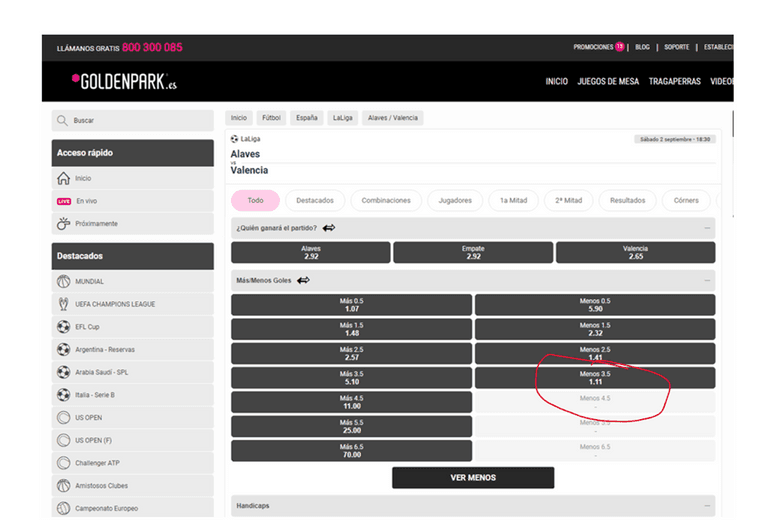Click the Buscar search field
760x530 pixels.
click(x=132, y=120)
